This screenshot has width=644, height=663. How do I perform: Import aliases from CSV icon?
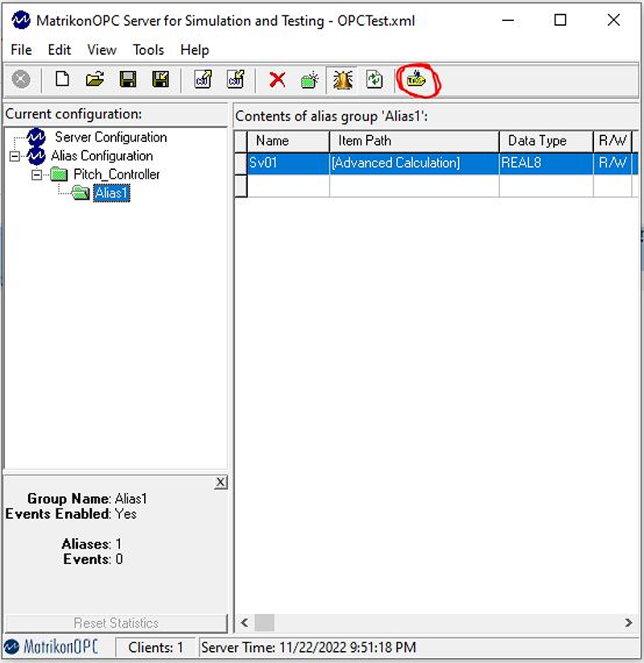(x=203, y=79)
